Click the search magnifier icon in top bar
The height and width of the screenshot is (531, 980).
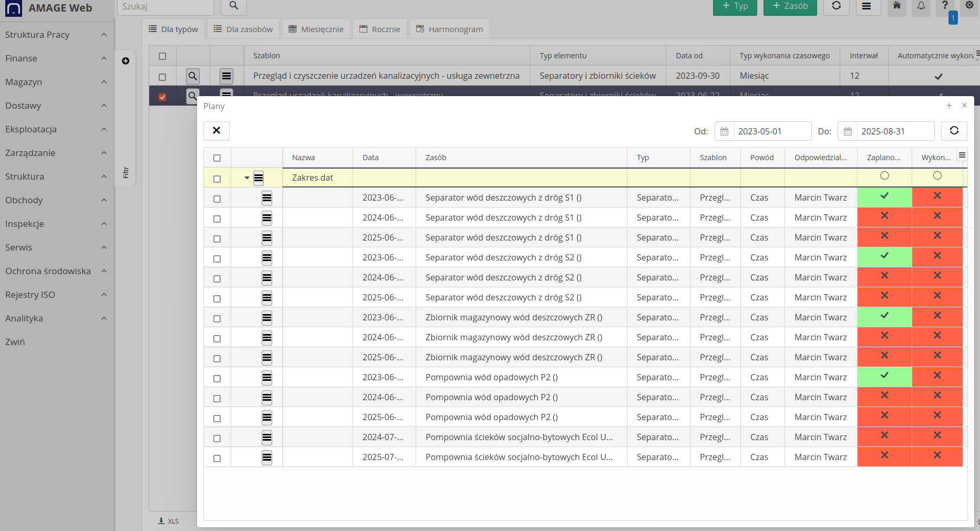pyautogui.click(x=234, y=6)
